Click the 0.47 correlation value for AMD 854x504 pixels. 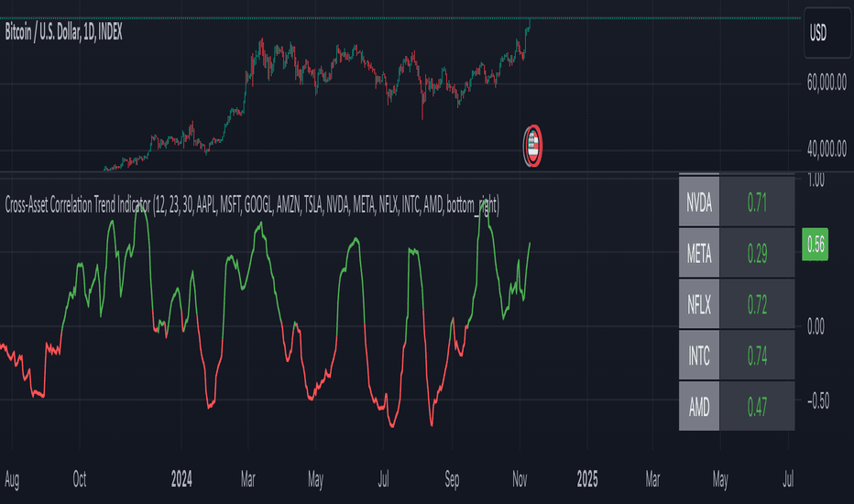coord(757,405)
